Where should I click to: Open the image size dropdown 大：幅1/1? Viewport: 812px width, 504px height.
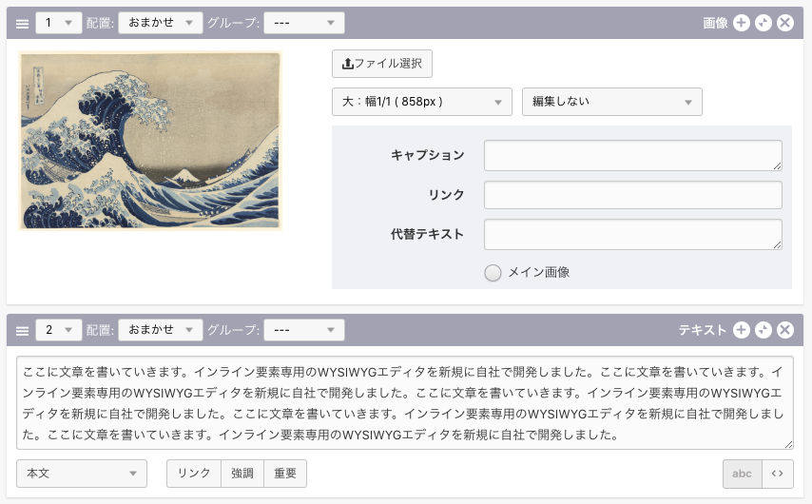421,102
